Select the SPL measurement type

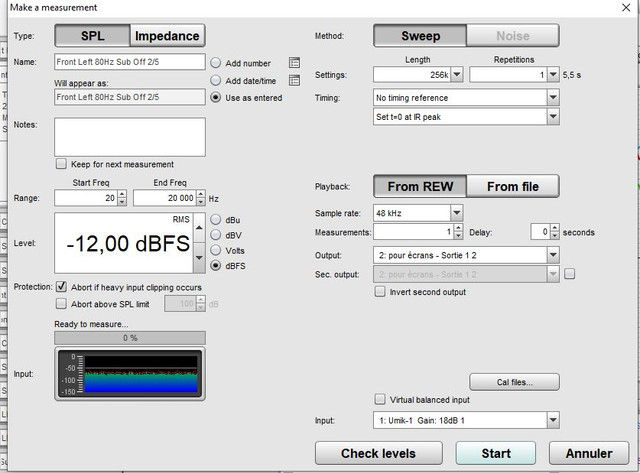pyautogui.click(x=93, y=36)
